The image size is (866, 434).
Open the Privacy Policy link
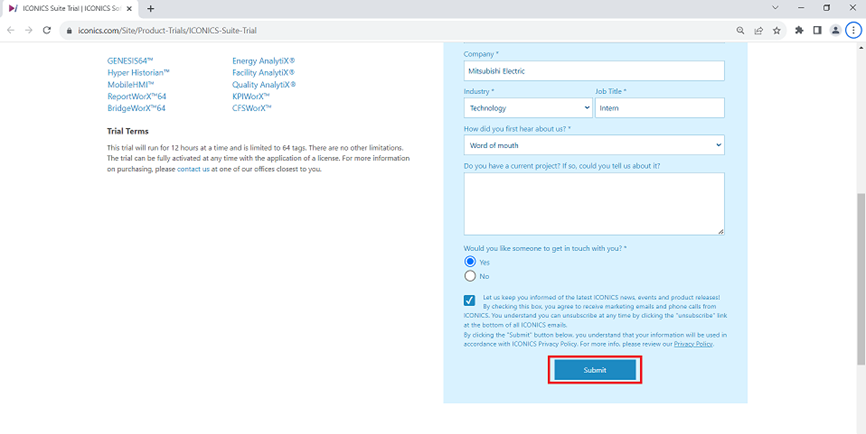click(x=693, y=344)
